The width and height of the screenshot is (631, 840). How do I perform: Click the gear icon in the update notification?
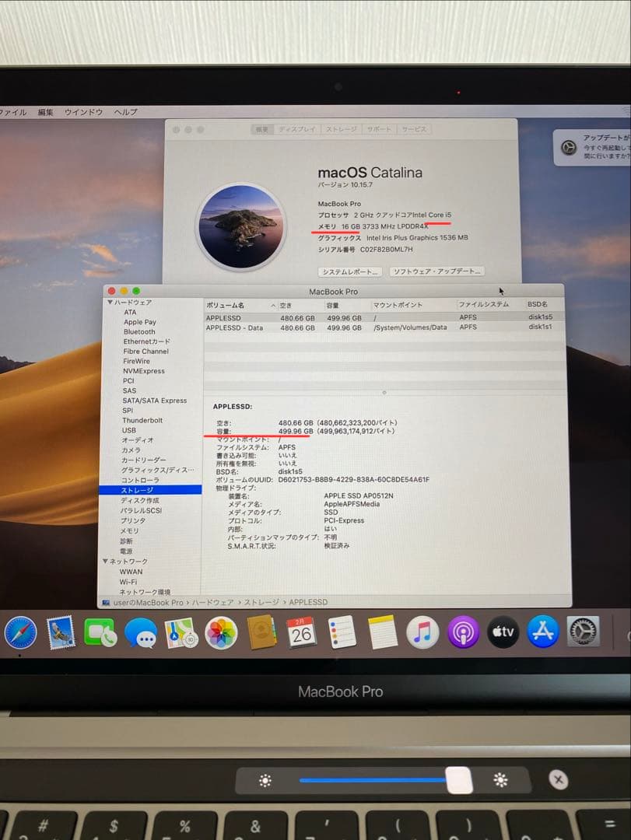point(568,147)
